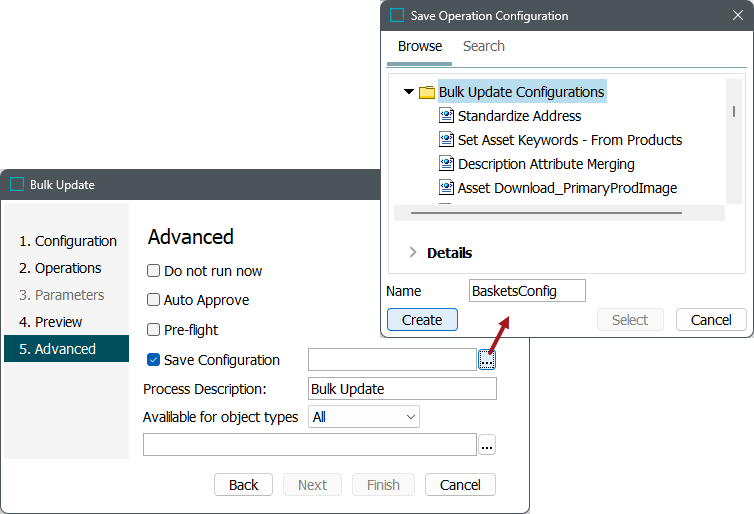Expand the Details section
The width and height of the screenshot is (754, 514).
tap(413, 253)
